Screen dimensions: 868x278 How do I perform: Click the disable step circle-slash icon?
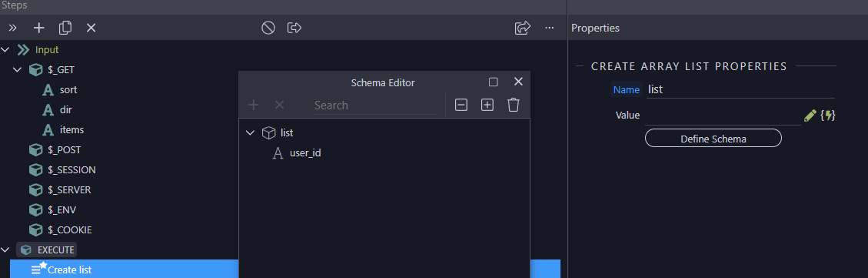[x=268, y=28]
